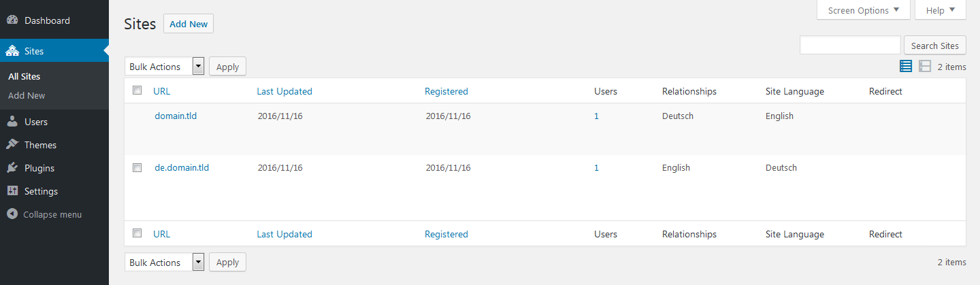Check the box for de.domain.tld site
980x285 pixels.
click(x=137, y=167)
